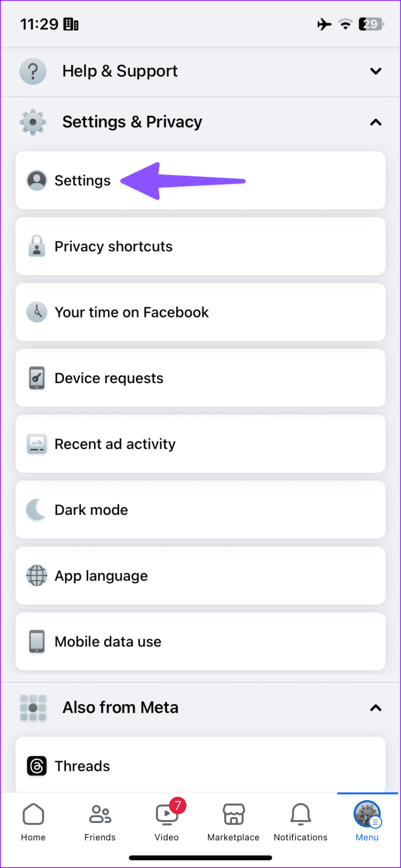Open Mobile data use settings
Image resolution: width=401 pixels, height=868 pixels.
point(200,641)
